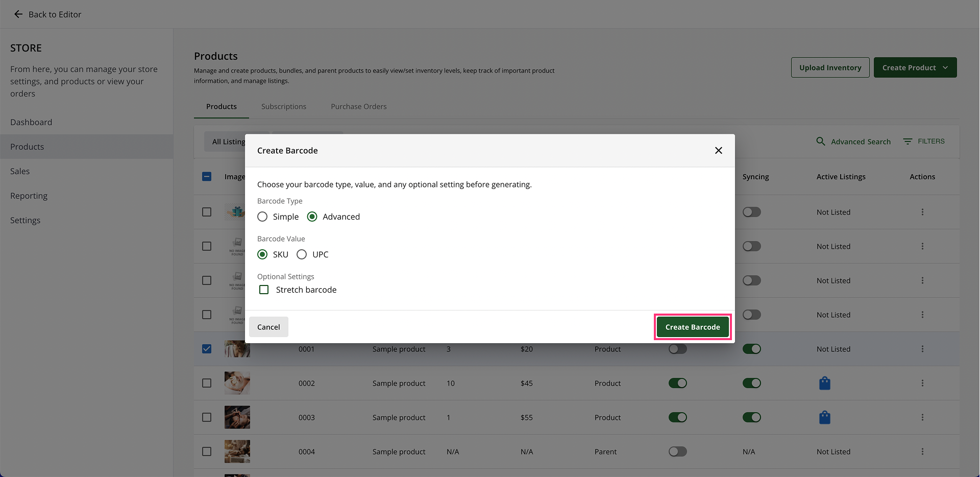
Task: Open Dashboard in the store sidebar
Action: tap(87, 122)
